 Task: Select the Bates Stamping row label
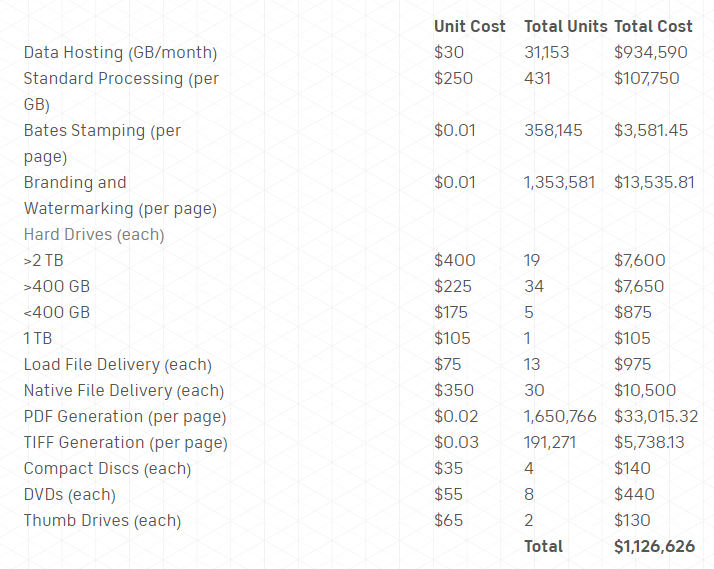point(102,131)
